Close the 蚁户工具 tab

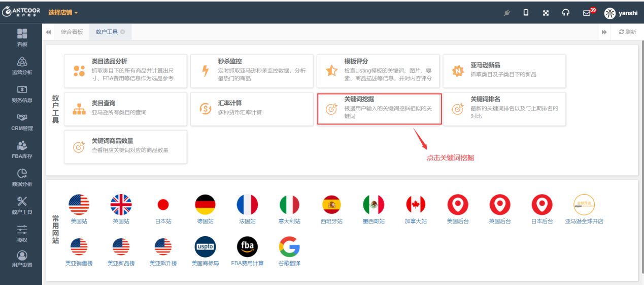[x=123, y=31]
